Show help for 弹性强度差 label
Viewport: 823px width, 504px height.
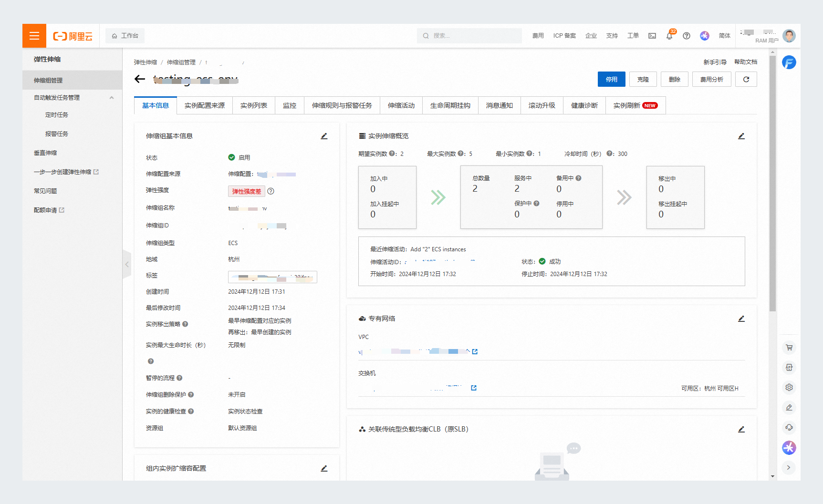click(x=271, y=191)
